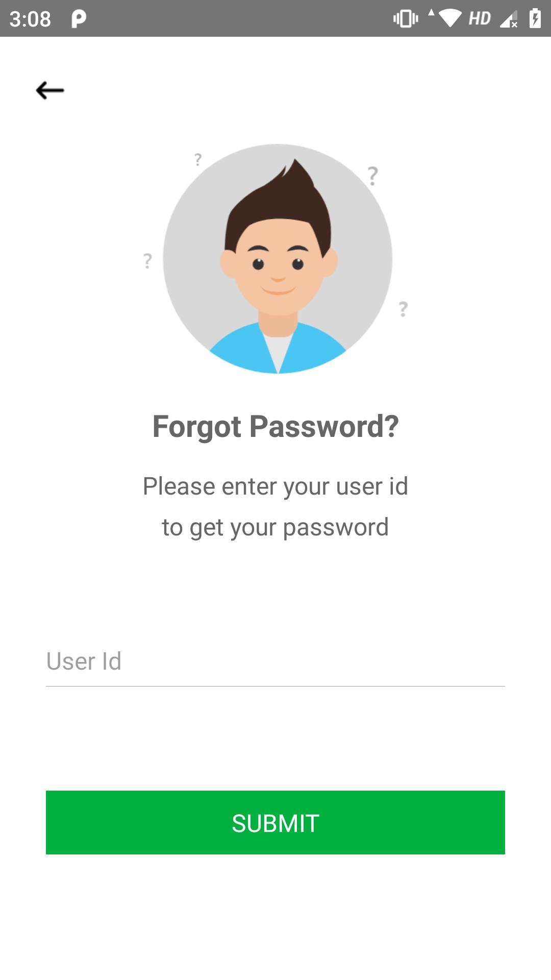Tap the question mark at avatar's lower right
Image resolution: width=551 pixels, height=980 pixels.
click(x=403, y=309)
